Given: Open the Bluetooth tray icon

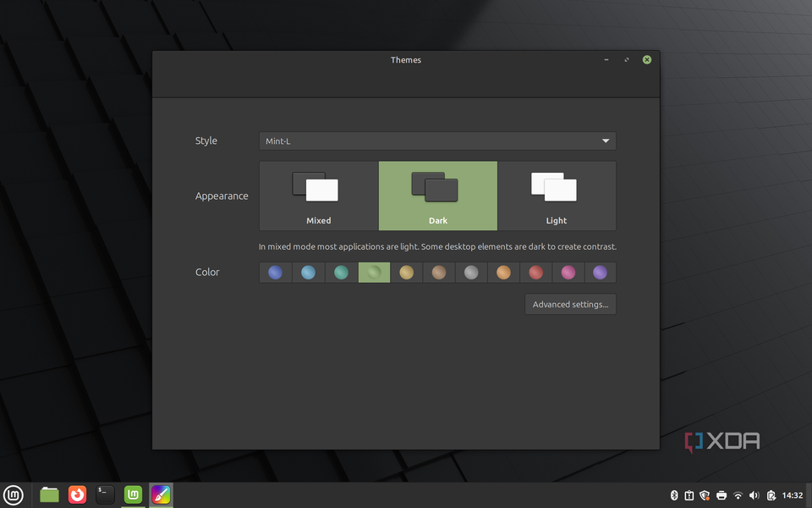Looking at the screenshot, I should 674,495.
